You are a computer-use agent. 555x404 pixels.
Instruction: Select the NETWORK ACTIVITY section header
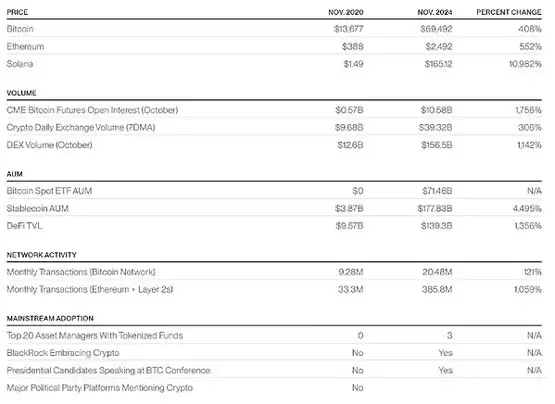point(41,255)
